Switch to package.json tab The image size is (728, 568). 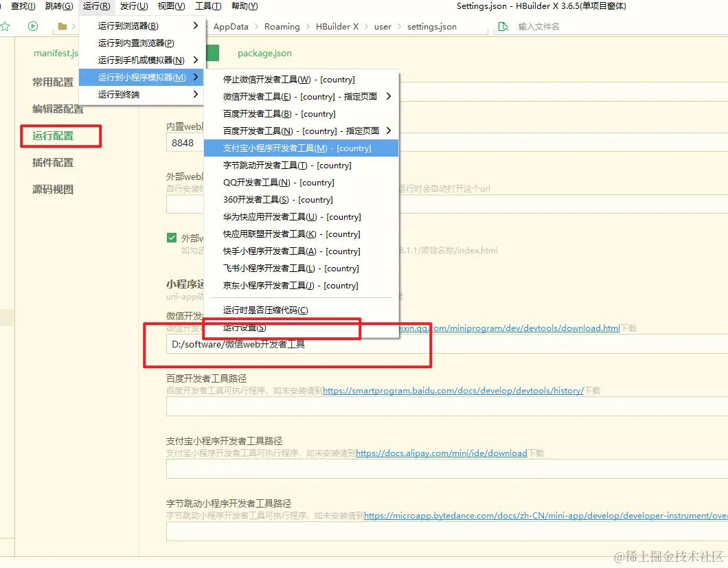click(264, 54)
